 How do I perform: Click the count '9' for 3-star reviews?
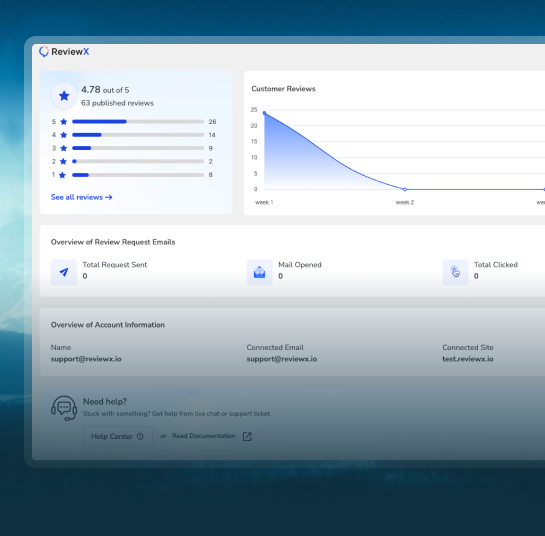point(211,148)
